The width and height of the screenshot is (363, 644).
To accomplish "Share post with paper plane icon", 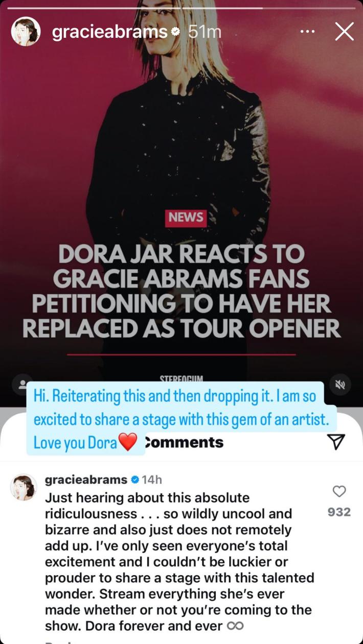I will click(336, 442).
